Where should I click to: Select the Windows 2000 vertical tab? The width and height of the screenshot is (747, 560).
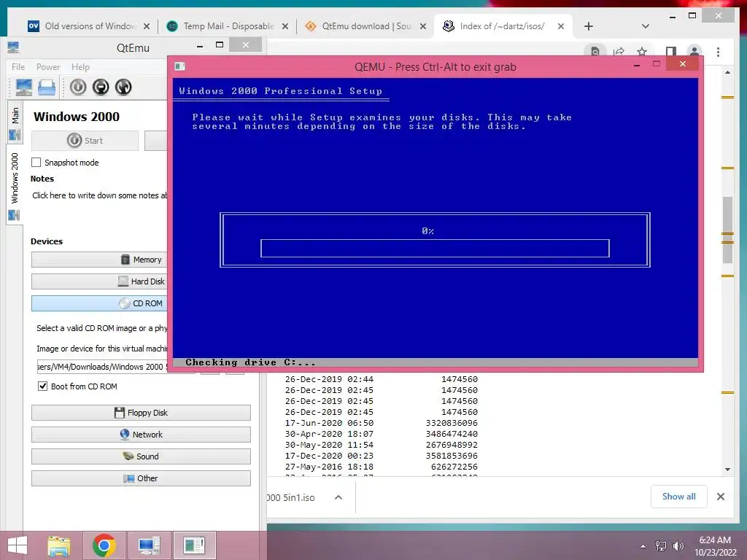click(x=15, y=184)
